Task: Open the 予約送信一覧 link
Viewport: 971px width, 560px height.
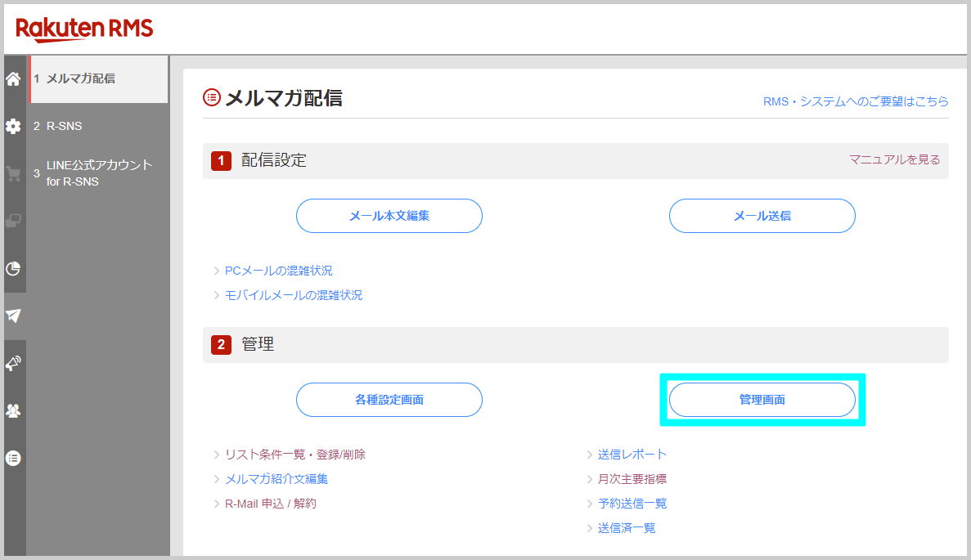Action: (x=632, y=504)
